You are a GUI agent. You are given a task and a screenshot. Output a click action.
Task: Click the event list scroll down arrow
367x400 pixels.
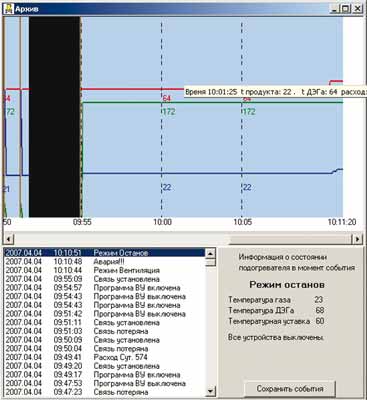211,390
